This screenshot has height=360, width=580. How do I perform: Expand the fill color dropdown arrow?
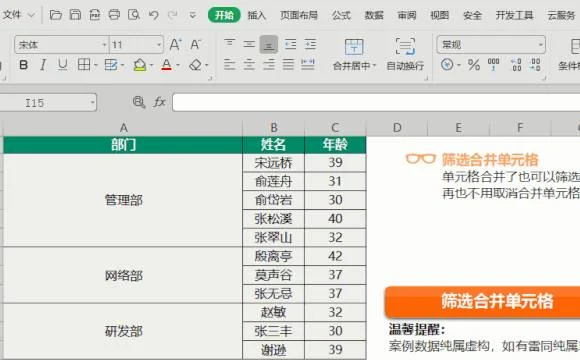[151, 65]
